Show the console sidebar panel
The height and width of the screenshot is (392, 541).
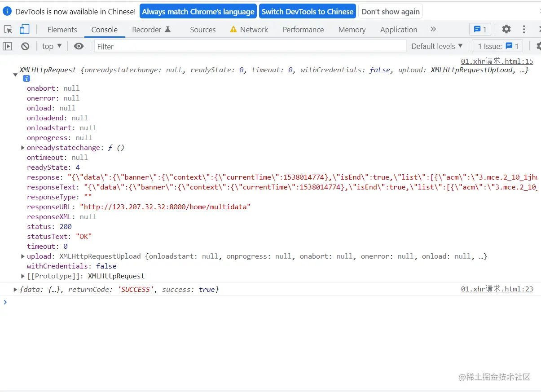(8, 46)
